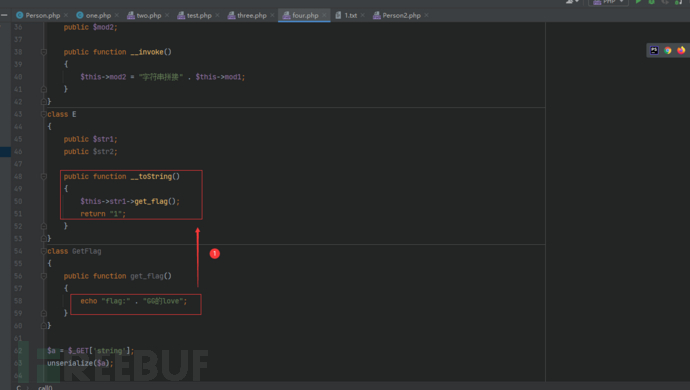Close the two.php tab
Screen dimensions: 690x390
[167, 15]
